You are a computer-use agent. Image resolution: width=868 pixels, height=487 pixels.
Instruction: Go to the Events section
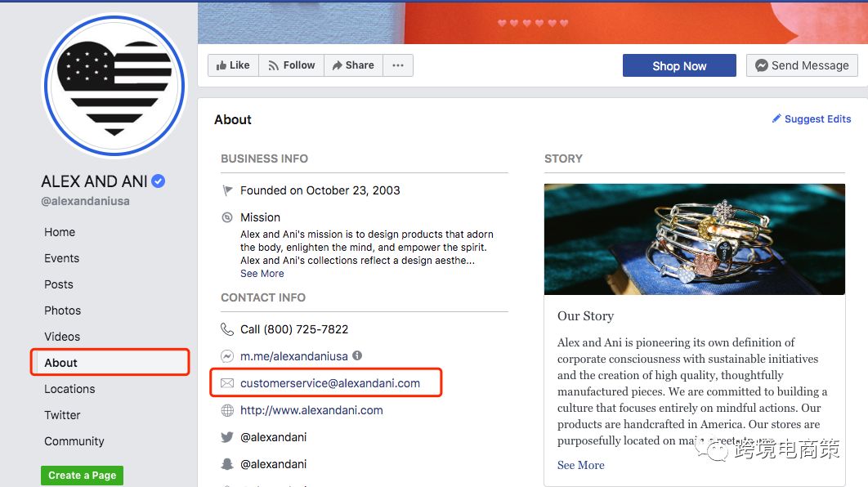tap(62, 258)
